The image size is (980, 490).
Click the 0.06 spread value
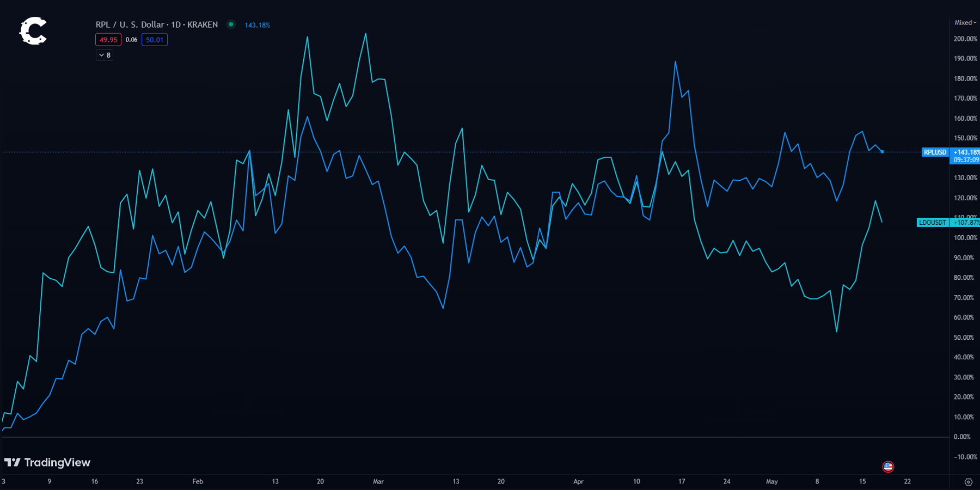pyautogui.click(x=131, y=40)
